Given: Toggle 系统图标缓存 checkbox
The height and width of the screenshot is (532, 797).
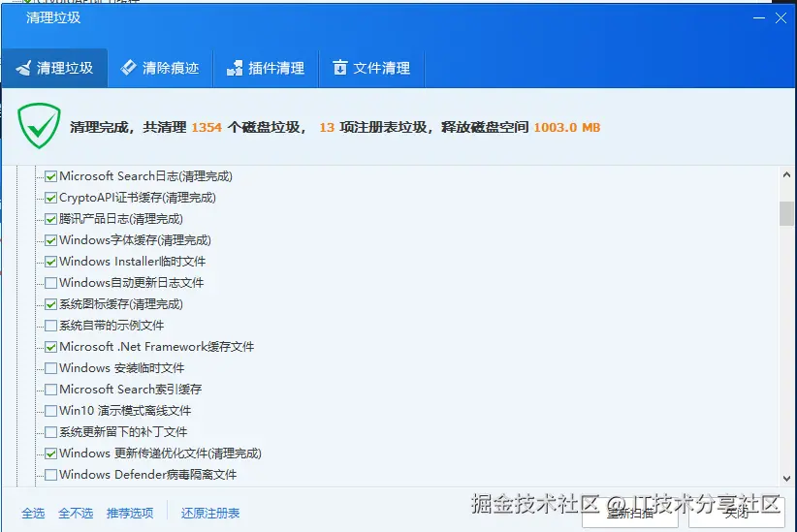Looking at the screenshot, I should pos(50,304).
